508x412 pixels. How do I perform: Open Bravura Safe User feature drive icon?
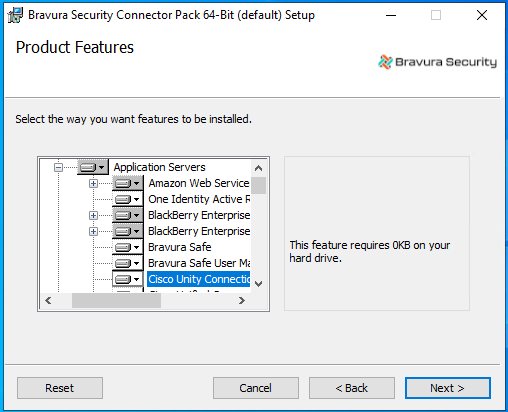click(128, 263)
